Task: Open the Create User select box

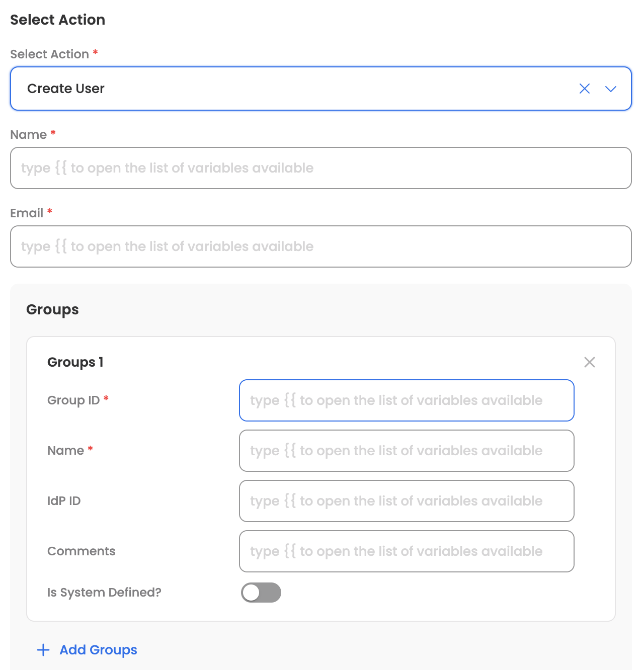Action: [x=321, y=89]
